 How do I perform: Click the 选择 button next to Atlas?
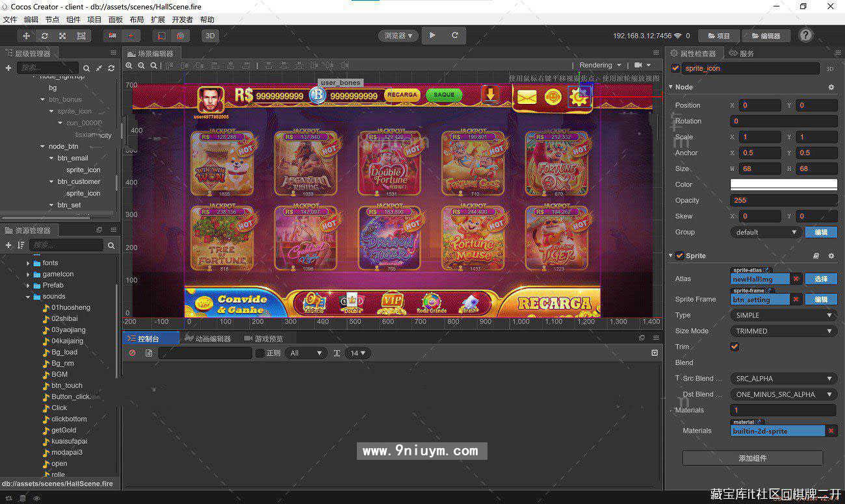tap(820, 279)
